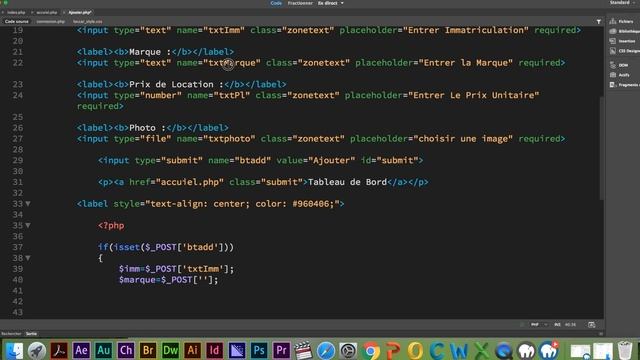The height and width of the screenshot is (360, 640).
Task: Open Character Animator from the dock
Action: coord(126,350)
